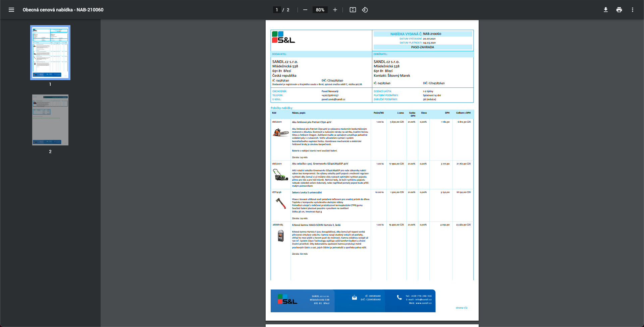Rotate the document counterclockwise
This screenshot has height=327, width=644.
[x=365, y=10]
